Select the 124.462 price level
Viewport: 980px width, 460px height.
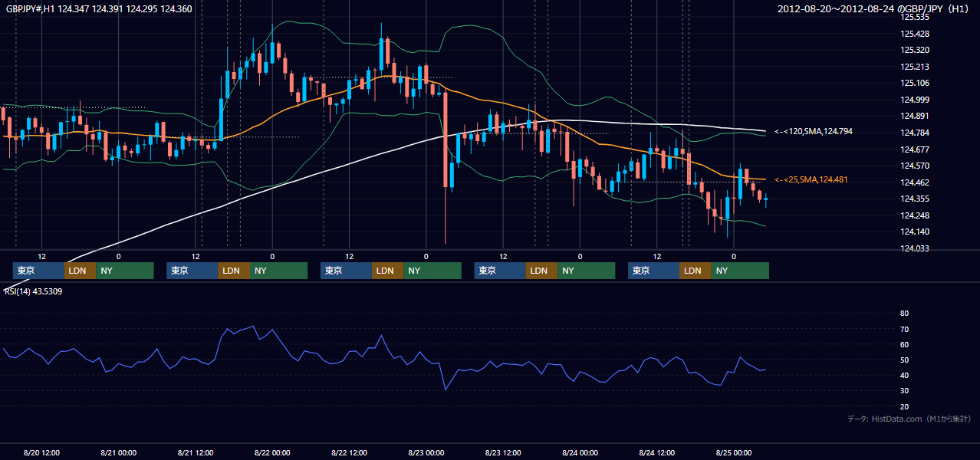click(914, 182)
